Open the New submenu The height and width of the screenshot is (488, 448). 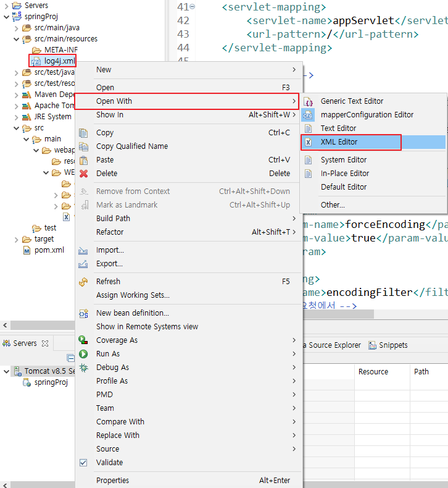coord(188,70)
